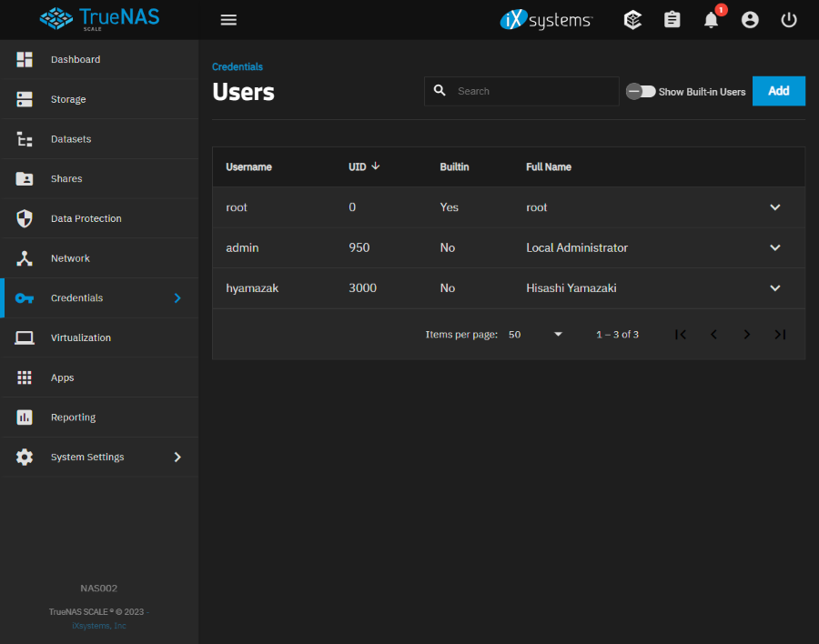This screenshot has width=819, height=644.
Task: Click the power button icon
Action: (789, 20)
